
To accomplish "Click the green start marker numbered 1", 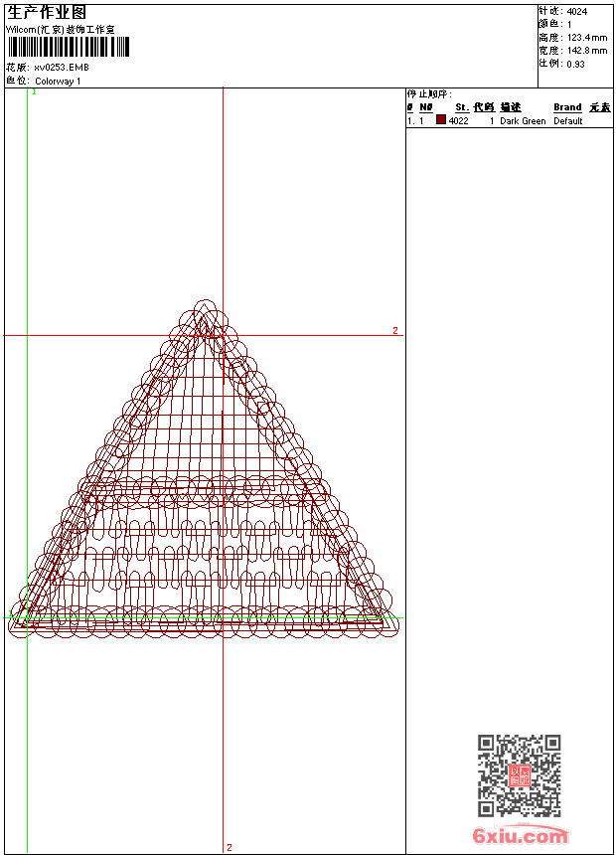I will (x=34, y=91).
